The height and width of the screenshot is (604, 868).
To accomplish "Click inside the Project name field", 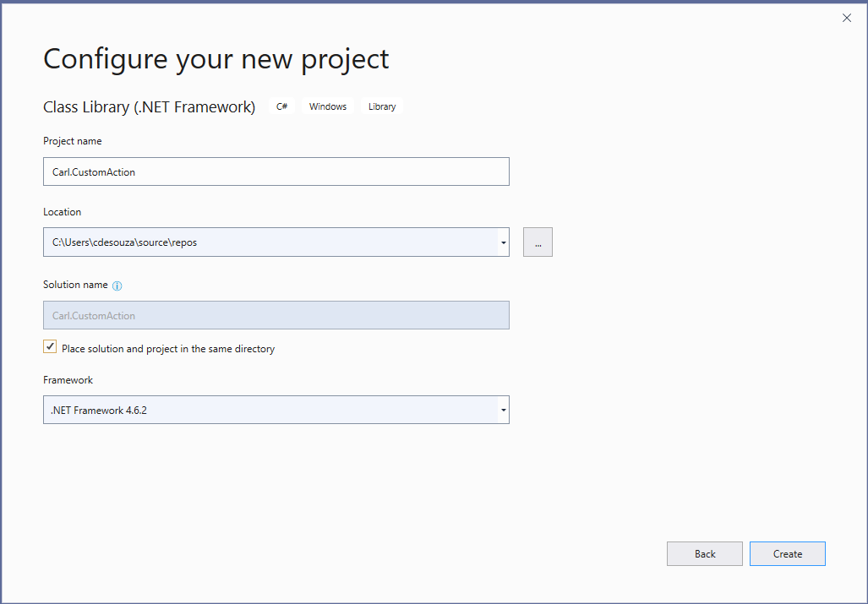I will pyautogui.click(x=276, y=171).
